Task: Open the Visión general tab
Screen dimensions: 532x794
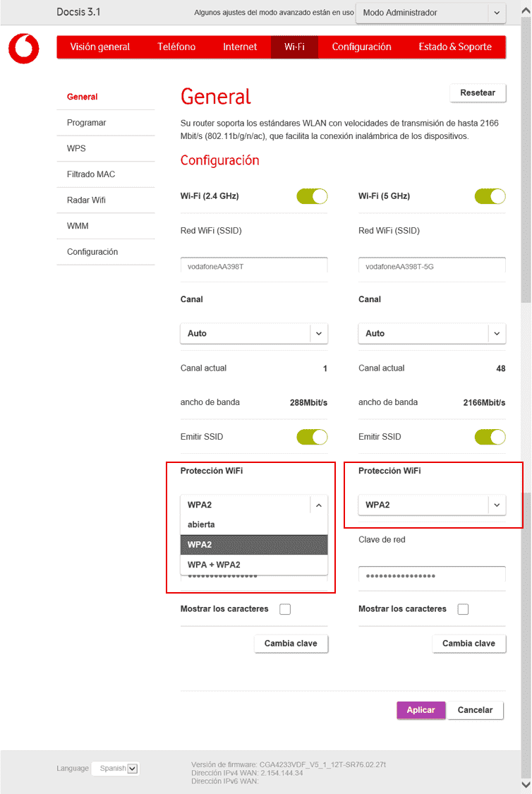Action: (99, 47)
